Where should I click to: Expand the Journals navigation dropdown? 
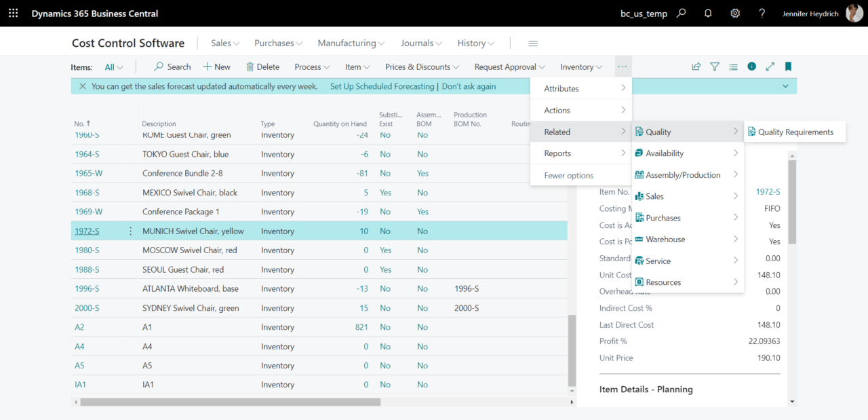421,43
